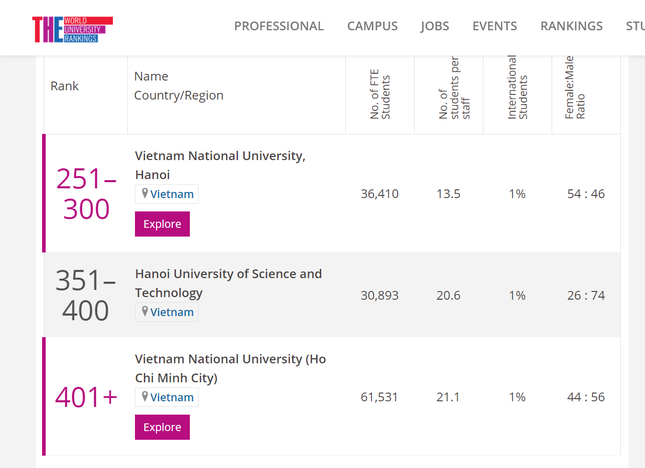Click the THE World University Rankings logo
645x468 pixels.
[72, 27]
